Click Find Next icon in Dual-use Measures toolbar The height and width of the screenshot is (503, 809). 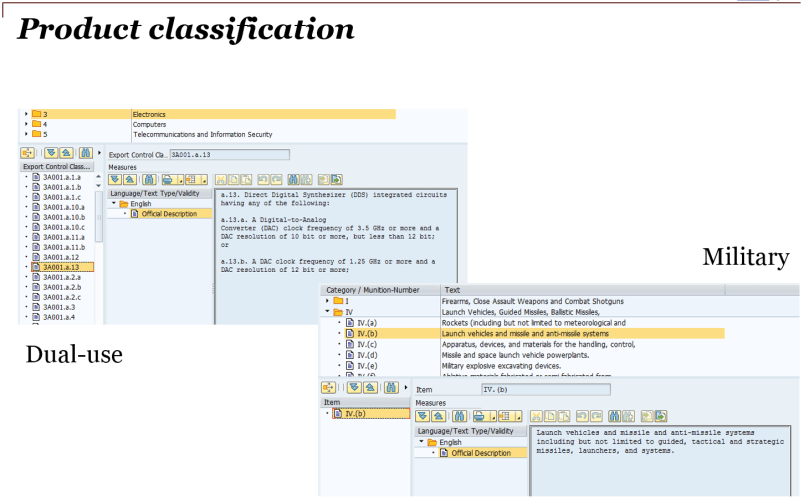[x=306, y=180]
